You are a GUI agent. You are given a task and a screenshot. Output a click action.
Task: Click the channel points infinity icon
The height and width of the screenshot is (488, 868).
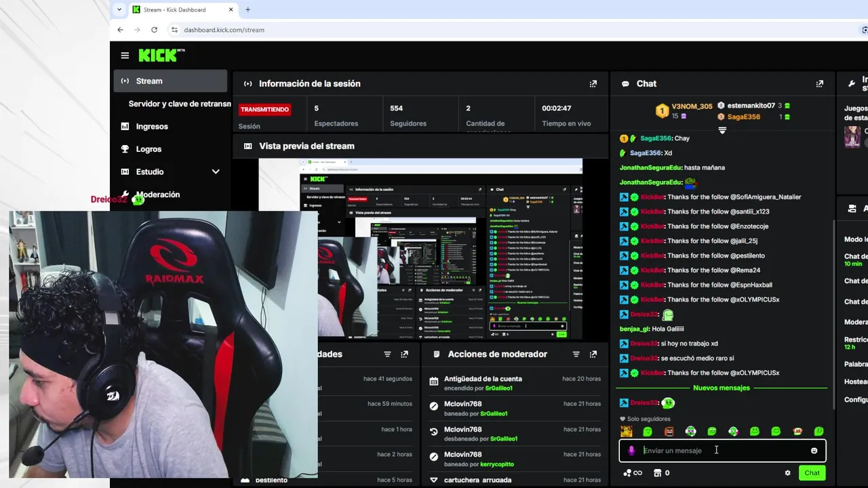(x=633, y=473)
